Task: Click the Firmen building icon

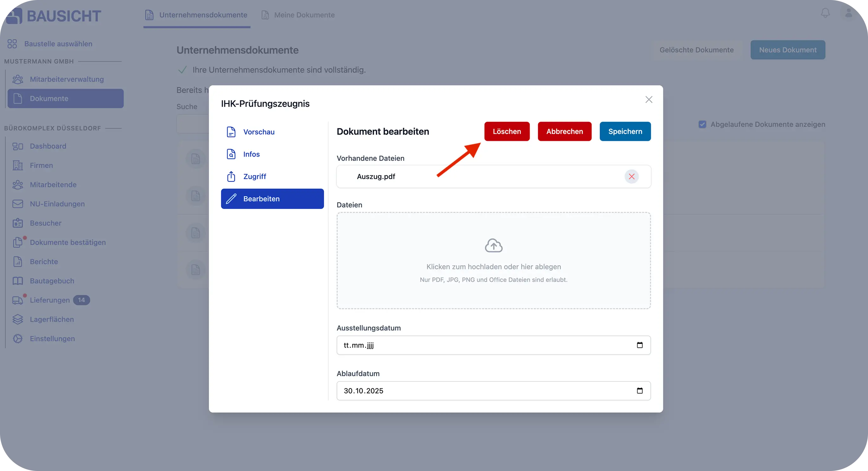Action: 18,165
